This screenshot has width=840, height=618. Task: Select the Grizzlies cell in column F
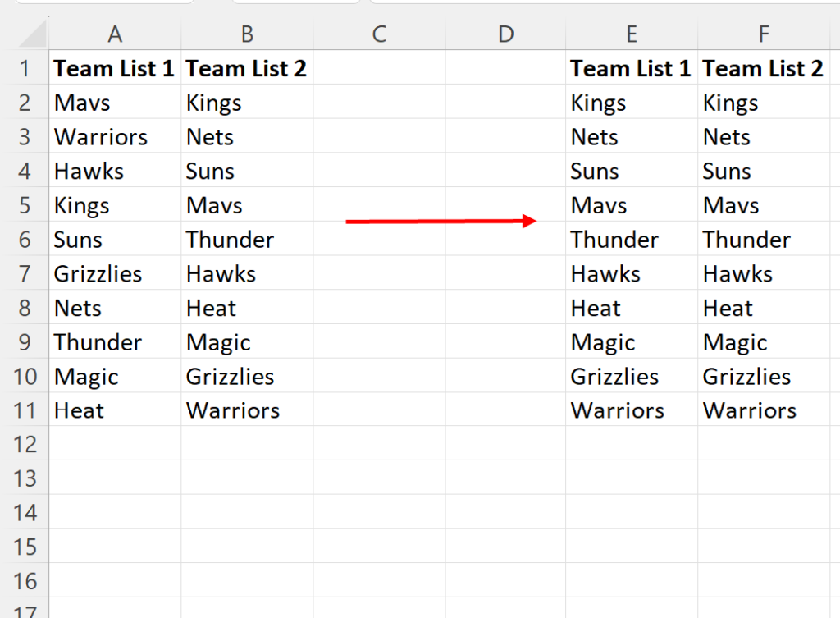[x=764, y=376]
